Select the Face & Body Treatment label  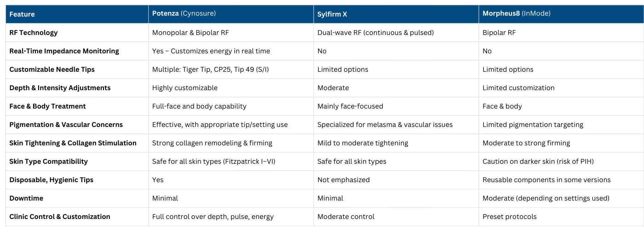point(47,106)
